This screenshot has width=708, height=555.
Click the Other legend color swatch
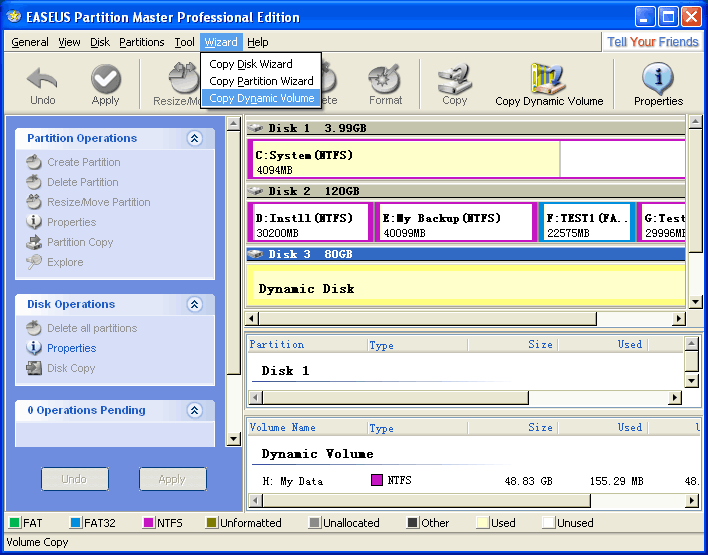(412, 523)
